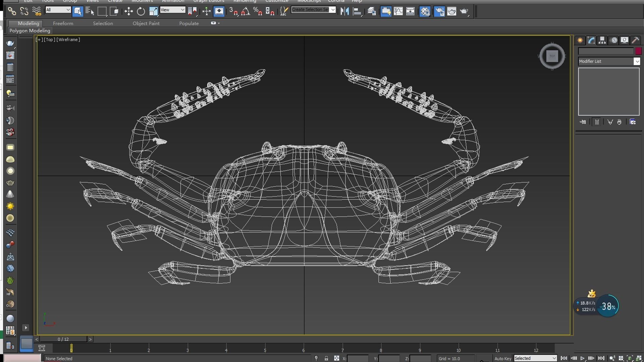Toggle Spinner Snap button
Screen dimensions: 644x362
[270, 11]
